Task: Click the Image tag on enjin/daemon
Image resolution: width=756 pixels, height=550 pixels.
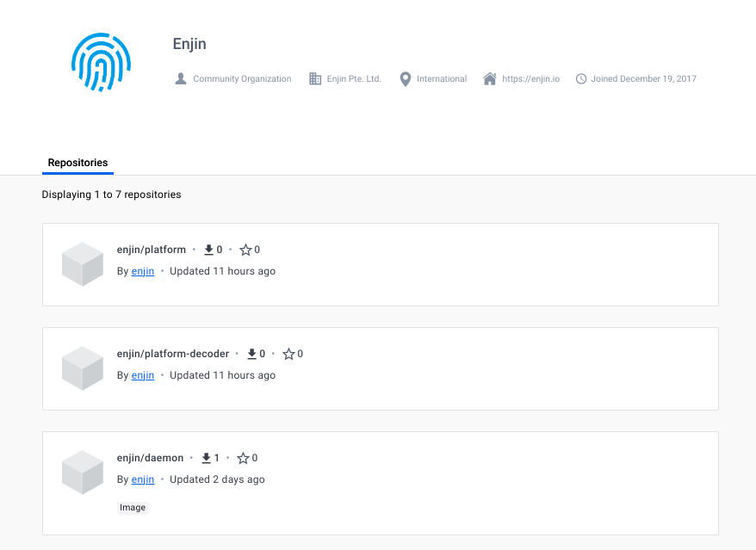Action: [133, 508]
